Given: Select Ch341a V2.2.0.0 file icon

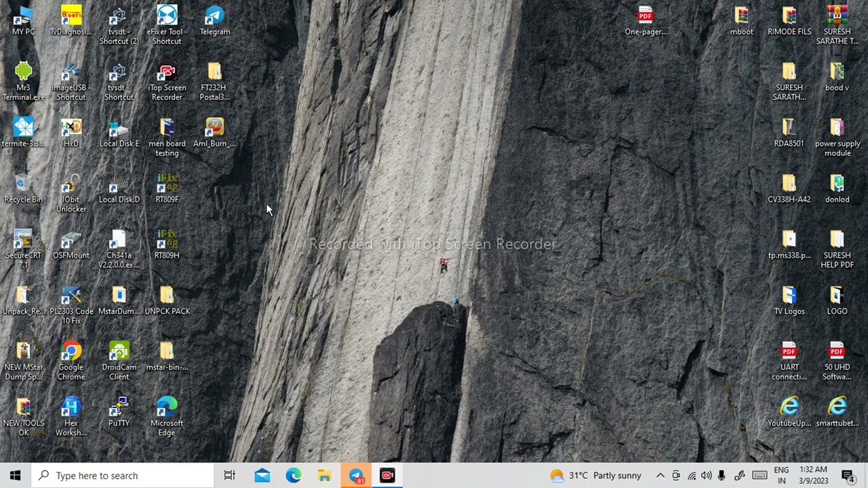Looking at the screenshot, I should 119,249.
